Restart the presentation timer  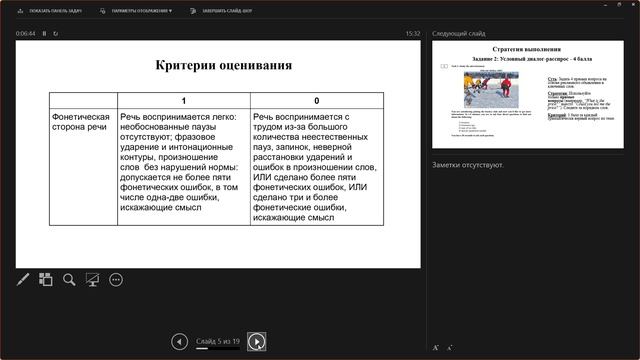click(56, 33)
